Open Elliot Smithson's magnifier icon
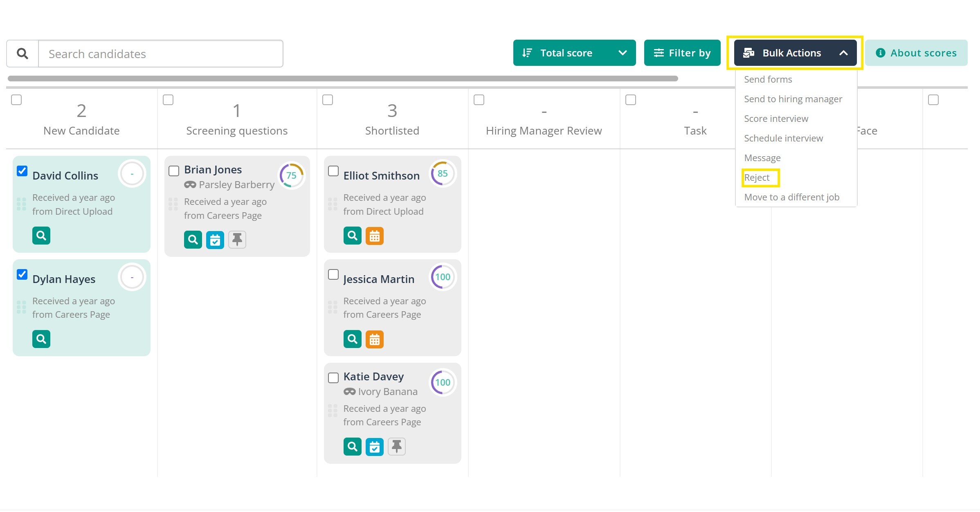The image size is (980, 512). tap(353, 236)
